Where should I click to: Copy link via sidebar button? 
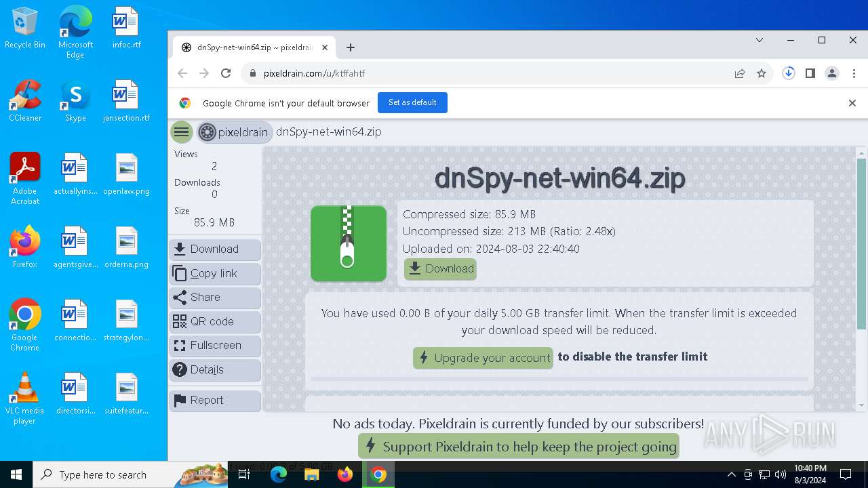[x=215, y=274]
